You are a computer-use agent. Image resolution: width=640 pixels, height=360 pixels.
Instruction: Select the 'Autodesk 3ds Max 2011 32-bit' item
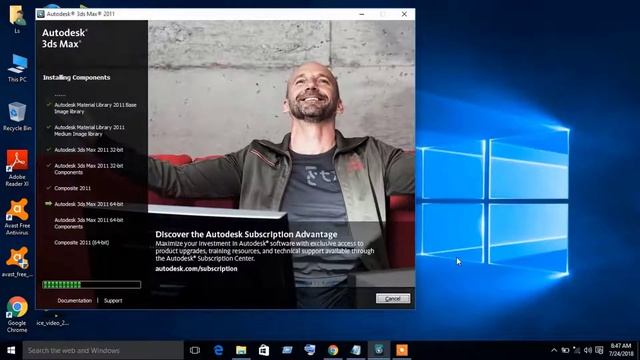(x=89, y=150)
